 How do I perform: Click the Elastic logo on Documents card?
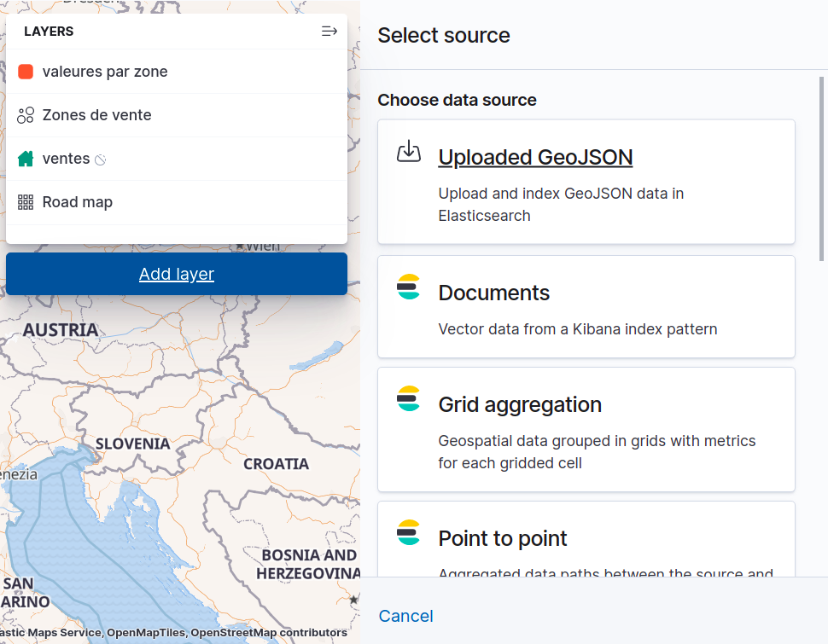tap(409, 287)
